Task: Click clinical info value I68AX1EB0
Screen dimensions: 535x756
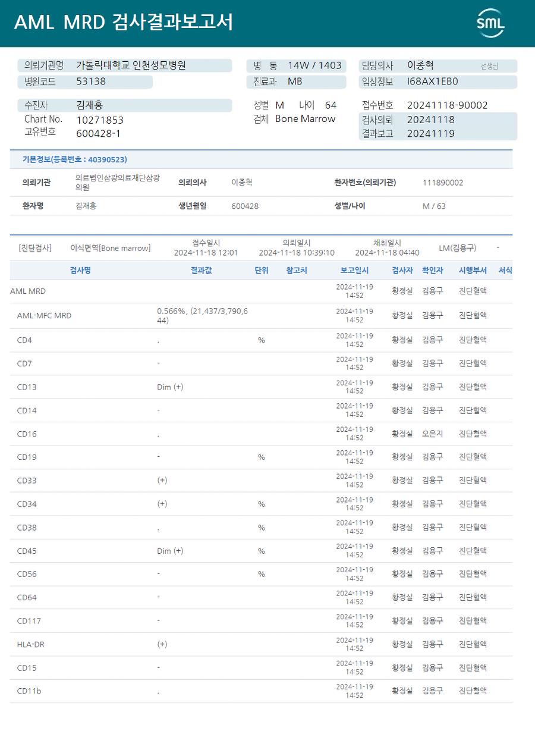Action: click(433, 81)
